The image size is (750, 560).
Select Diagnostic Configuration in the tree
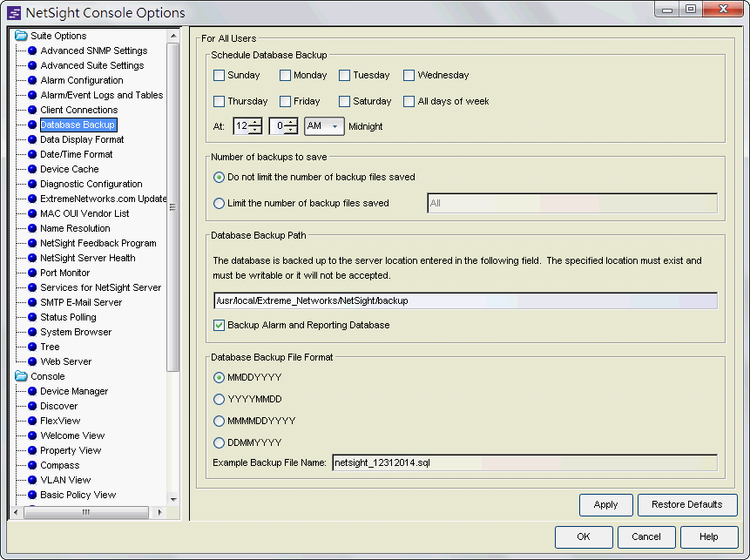[x=91, y=184]
